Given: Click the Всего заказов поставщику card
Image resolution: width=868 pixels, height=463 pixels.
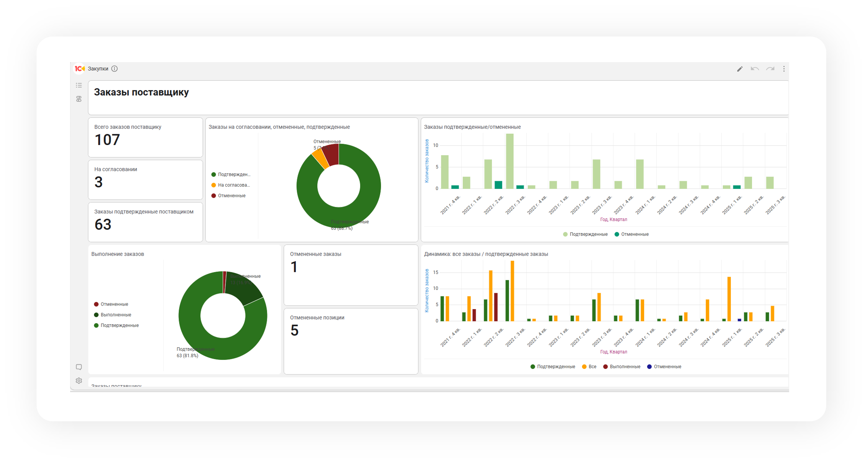Looking at the screenshot, I should click(x=145, y=137).
